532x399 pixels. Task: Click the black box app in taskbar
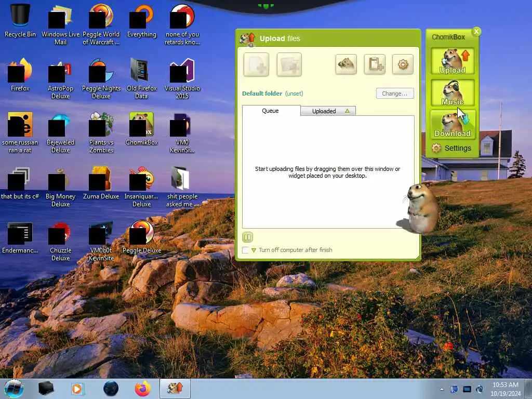pos(46,389)
